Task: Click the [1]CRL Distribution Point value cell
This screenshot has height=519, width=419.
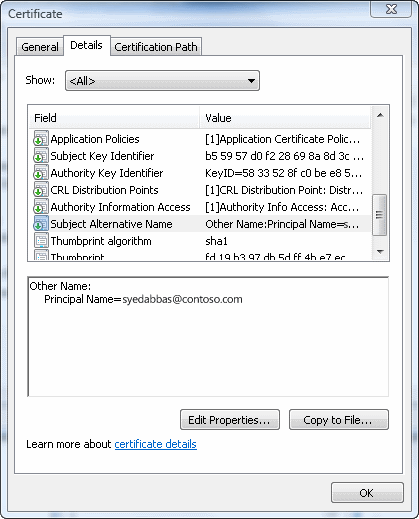Action: tap(284, 190)
